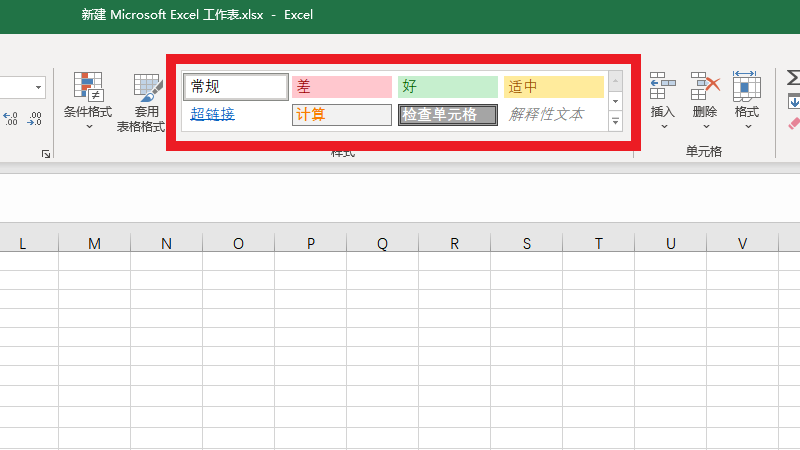Image resolution: width=800 pixels, height=450 pixels.
Task: Open the number format dialog launcher
Action: 45,153
